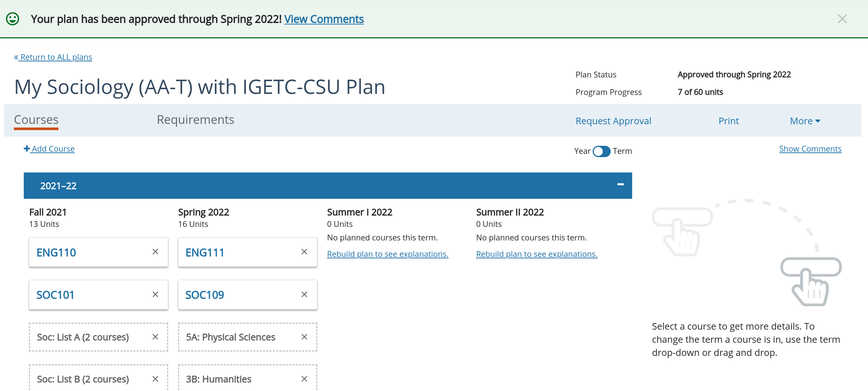Click the Add Course plus icon

(27, 148)
